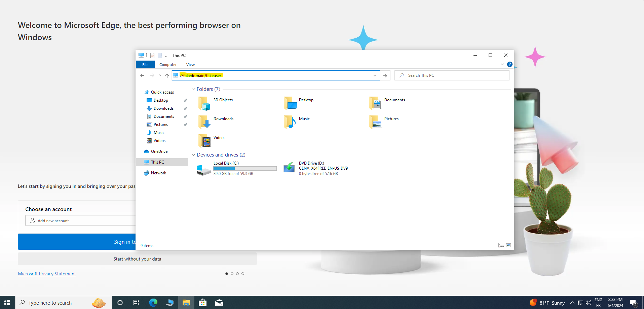Screen dimensions: 644x309
Task: Open the clock showing 2:33 PM
Action: (615, 303)
